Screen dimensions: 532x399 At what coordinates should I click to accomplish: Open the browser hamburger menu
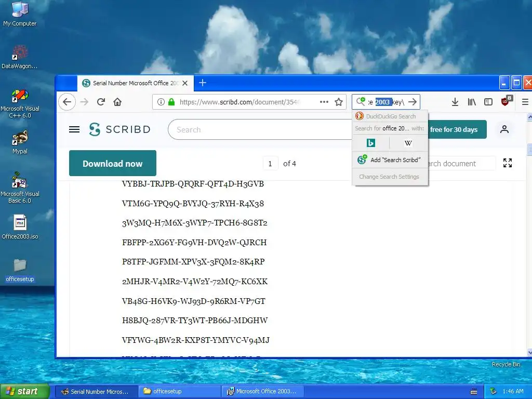point(525,102)
